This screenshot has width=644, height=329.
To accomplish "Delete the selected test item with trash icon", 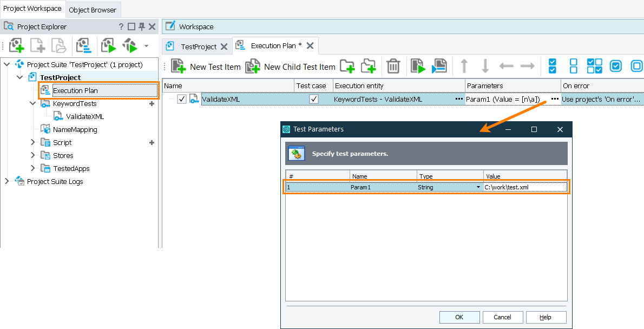I will [393, 67].
